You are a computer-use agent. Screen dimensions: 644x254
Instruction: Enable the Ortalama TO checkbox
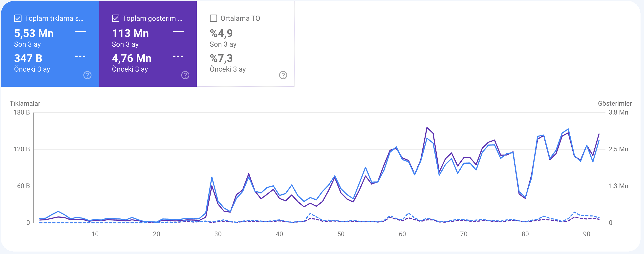(x=213, y=18)
